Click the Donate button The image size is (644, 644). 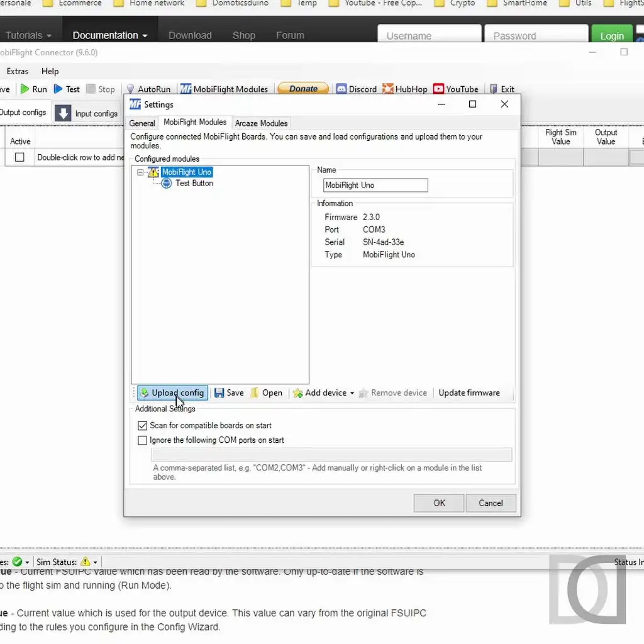[x=303, y=89]
